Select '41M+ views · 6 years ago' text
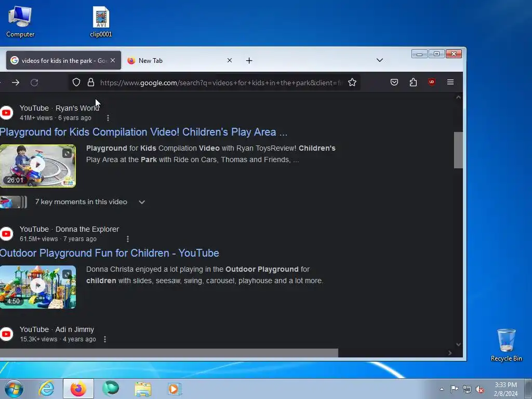Screen dimensions: 532x399 tap(55, 118)
